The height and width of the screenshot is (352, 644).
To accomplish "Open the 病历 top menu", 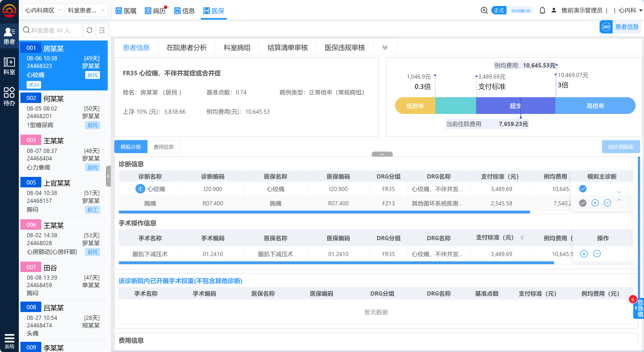I will (x=156, y=11).
